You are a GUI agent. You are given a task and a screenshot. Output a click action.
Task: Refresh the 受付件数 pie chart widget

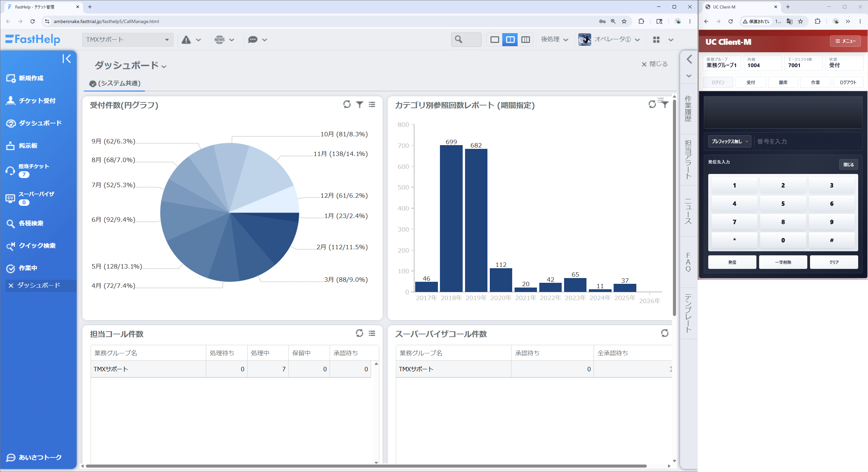click(x=347, y=104)
